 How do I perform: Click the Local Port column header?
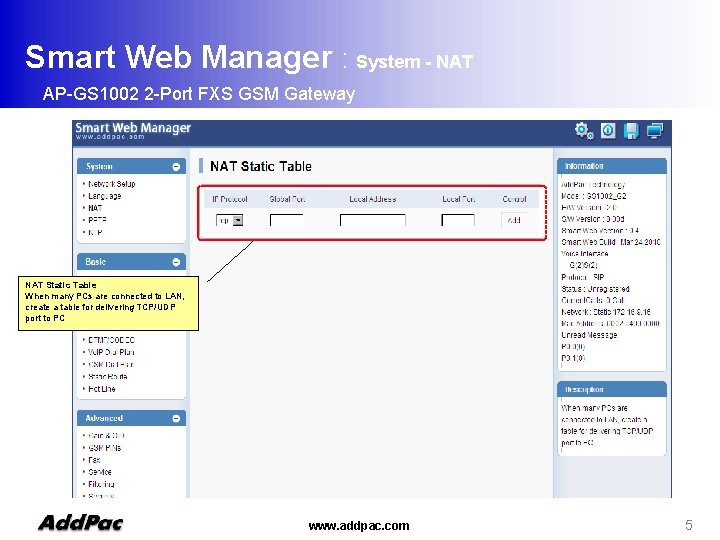(x=458, y=199)
